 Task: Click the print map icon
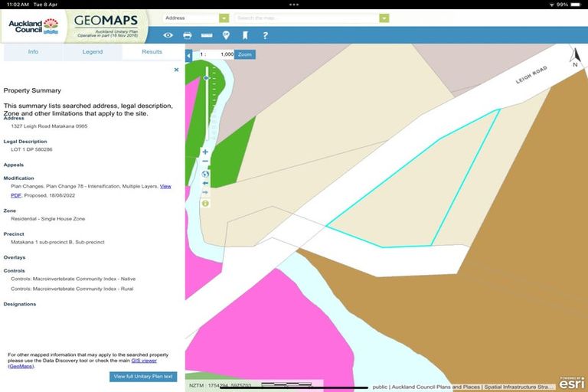coord(188,35)
